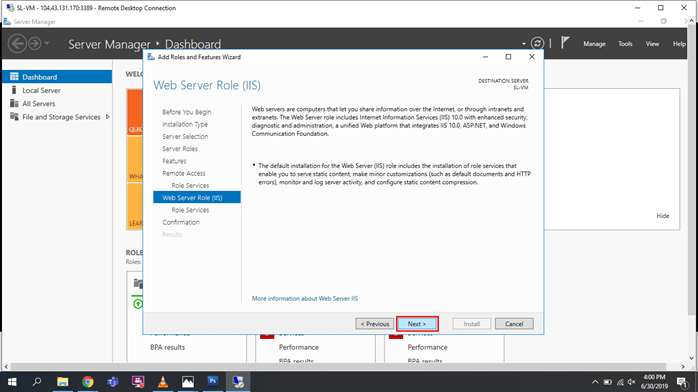Click horizontal scrollbar right arrow
The width and height of the screenshot is (698, 392).
click(683, 367)
